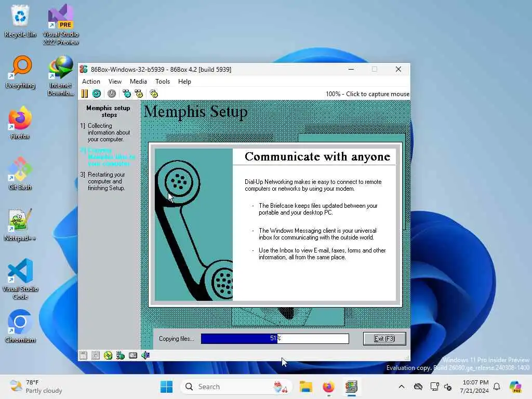Close the 86Box window

coord(398,69)
